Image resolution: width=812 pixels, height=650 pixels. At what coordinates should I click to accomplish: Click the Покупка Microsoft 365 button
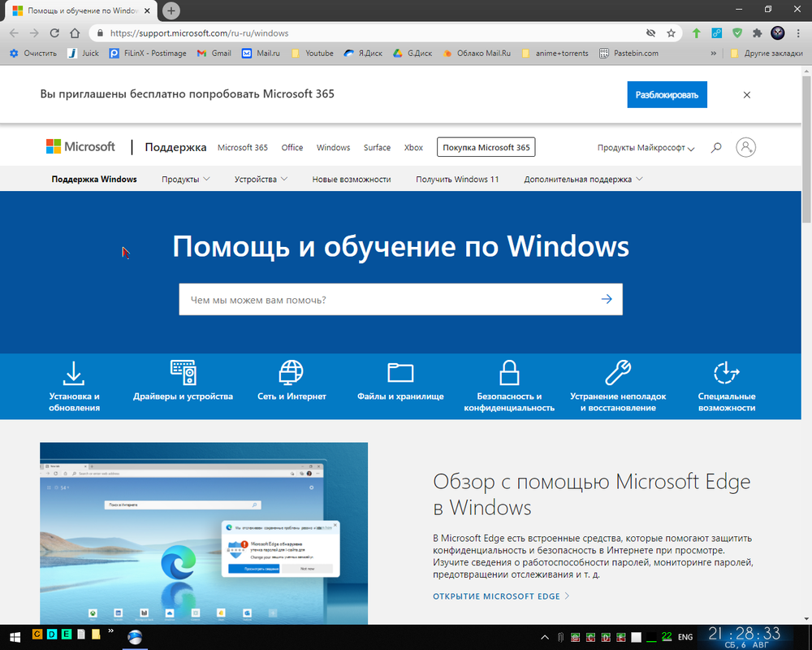(x=486, y=147)
